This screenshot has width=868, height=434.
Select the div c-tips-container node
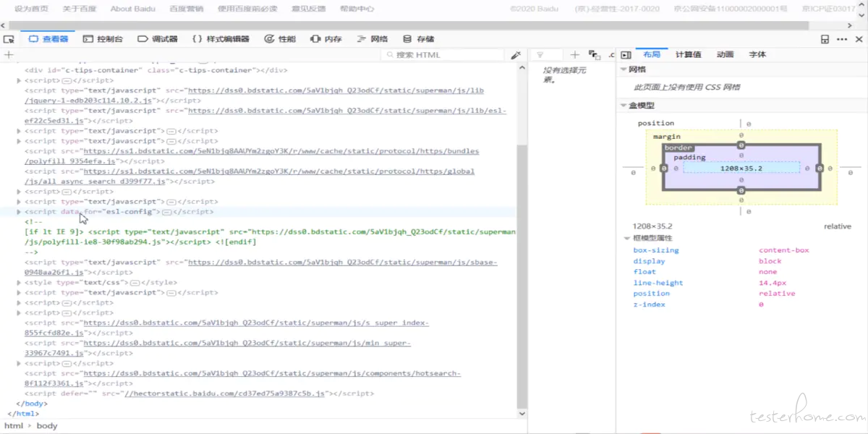click(156, 70)
